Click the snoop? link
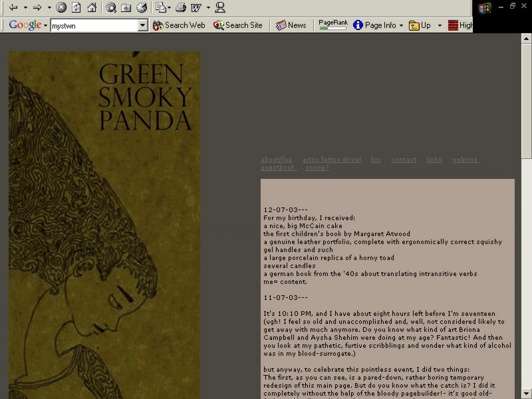 pos(317,168)
